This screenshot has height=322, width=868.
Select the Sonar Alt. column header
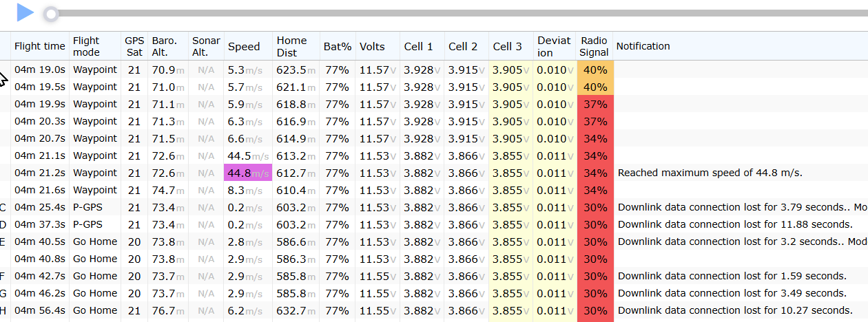[x=207, y=47]
